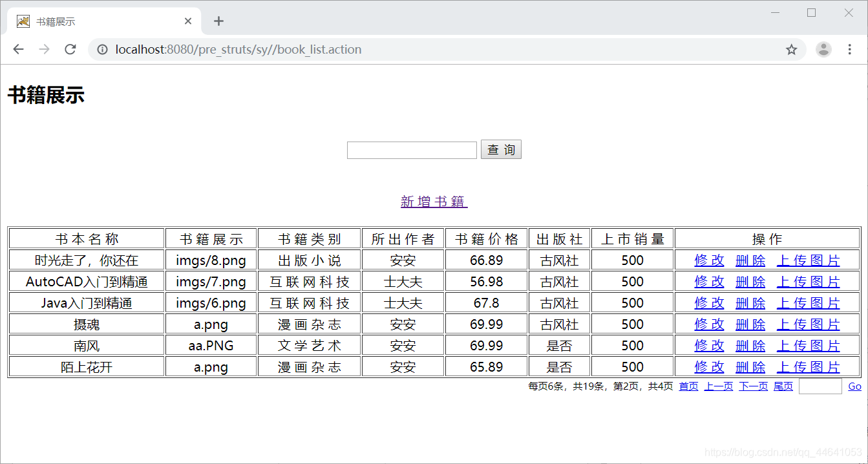Click 上传图片 for AutoCAD入门到精通
The height and width of the screenshot is (464, 868).
809,282
